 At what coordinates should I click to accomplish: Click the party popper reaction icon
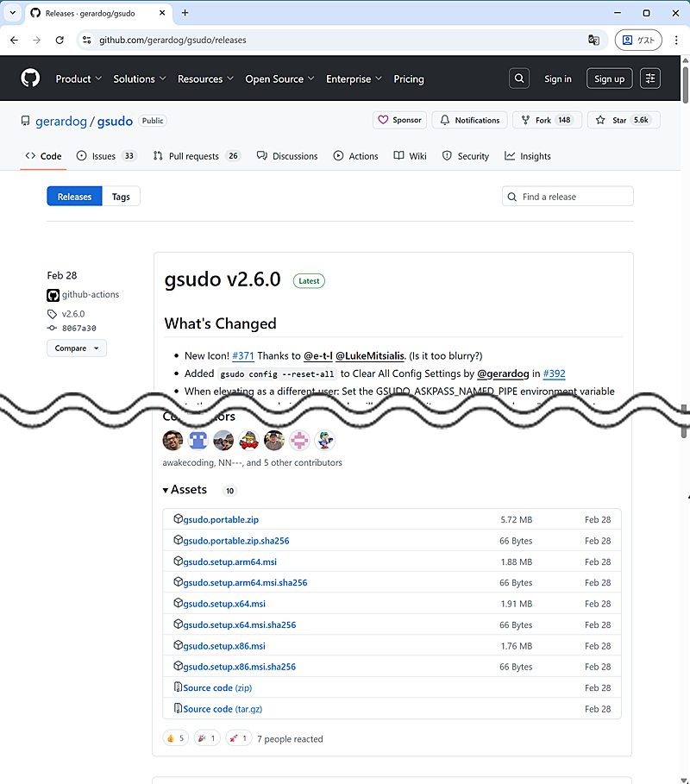203,738
